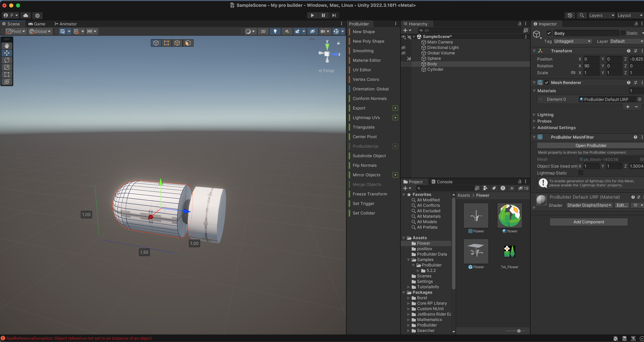The image size is (644, 342).
Task: Switch to ProBuilder face selection mode
Action: point(188,43)
